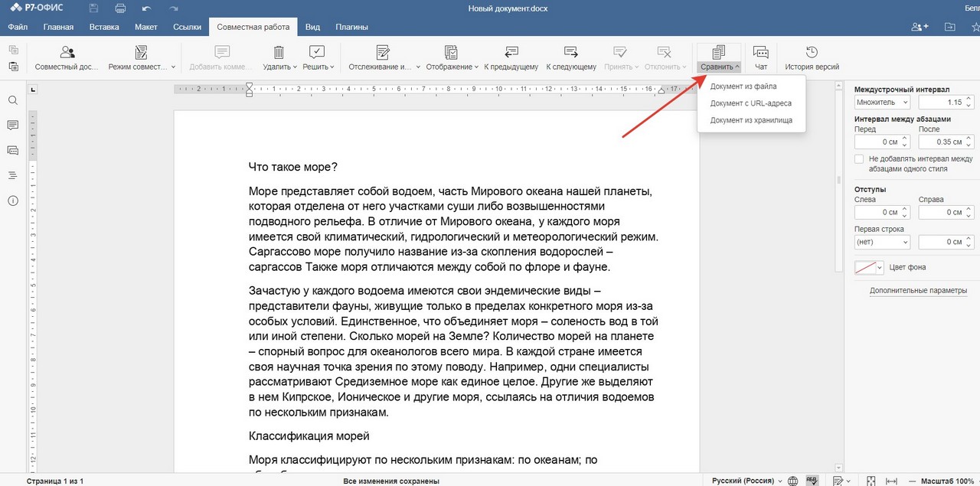The width and height of the screenshot is (980, 486).
Task: Jump to previous change (К предыдущему)
Action: pos(511,57)
